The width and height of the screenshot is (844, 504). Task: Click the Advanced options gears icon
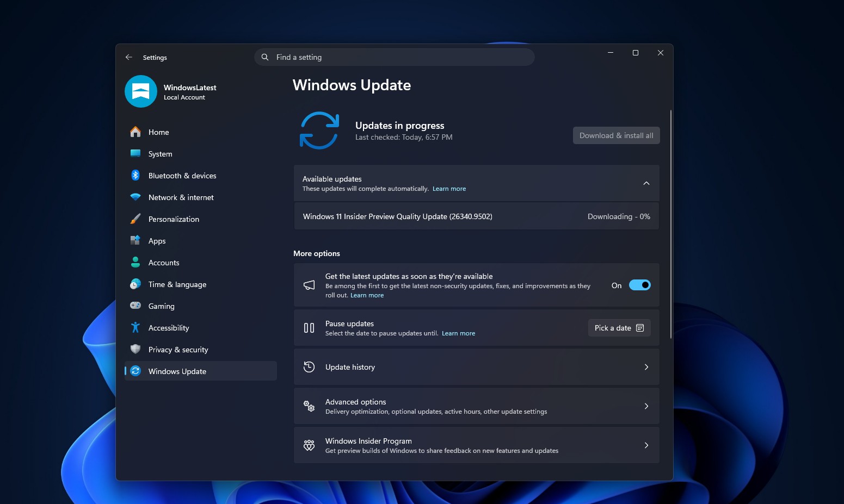click(x=309, y=406)
